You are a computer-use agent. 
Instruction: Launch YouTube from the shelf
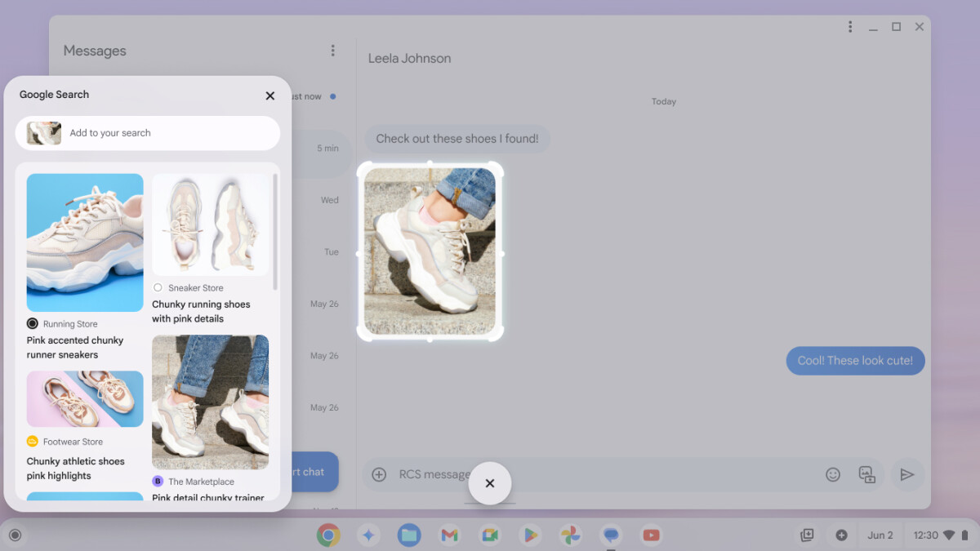651,535
